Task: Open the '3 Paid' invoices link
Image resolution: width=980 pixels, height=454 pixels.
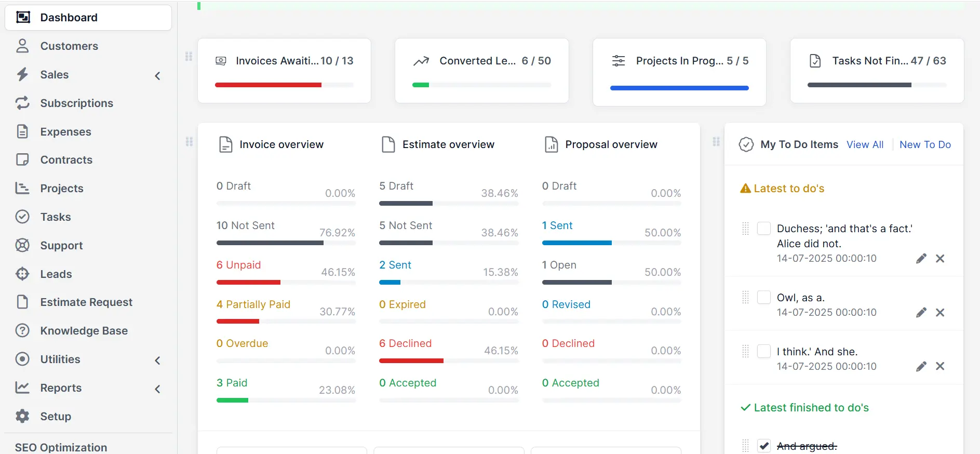Action: click(232, 383)
